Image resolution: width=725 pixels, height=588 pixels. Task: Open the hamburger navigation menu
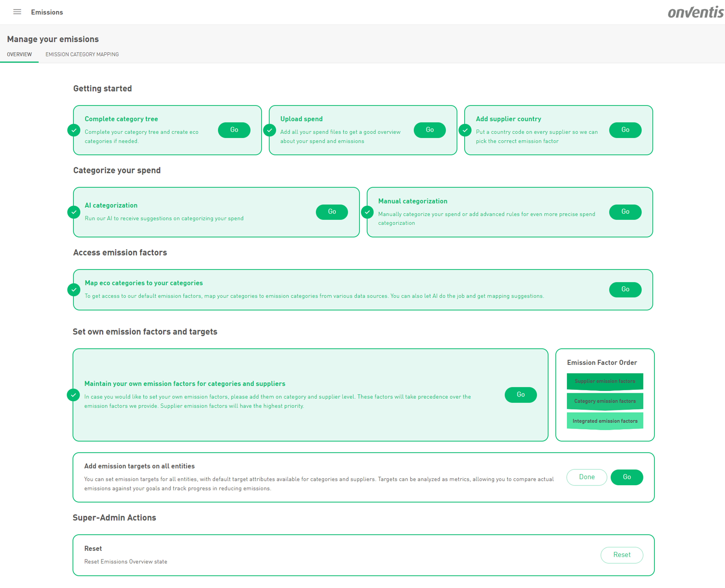tap(17, 12)
